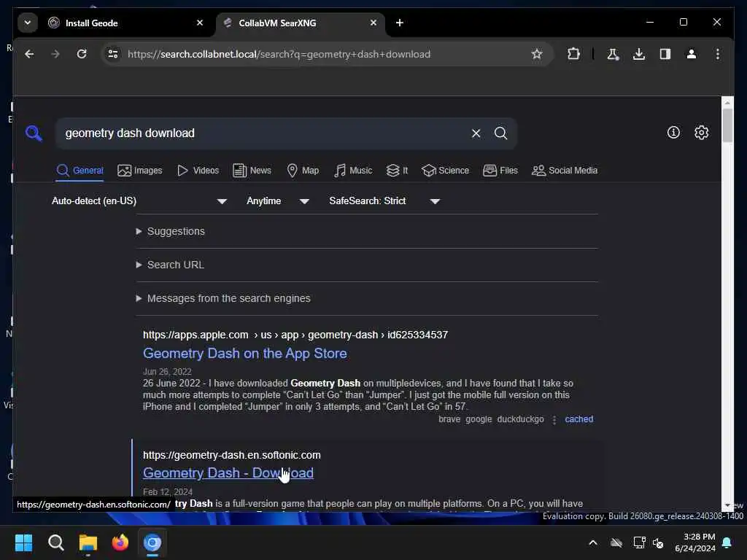The image size is (747, 560).
Task: Open Geometry Dash - Download softonic link
Action: (228, 472)
